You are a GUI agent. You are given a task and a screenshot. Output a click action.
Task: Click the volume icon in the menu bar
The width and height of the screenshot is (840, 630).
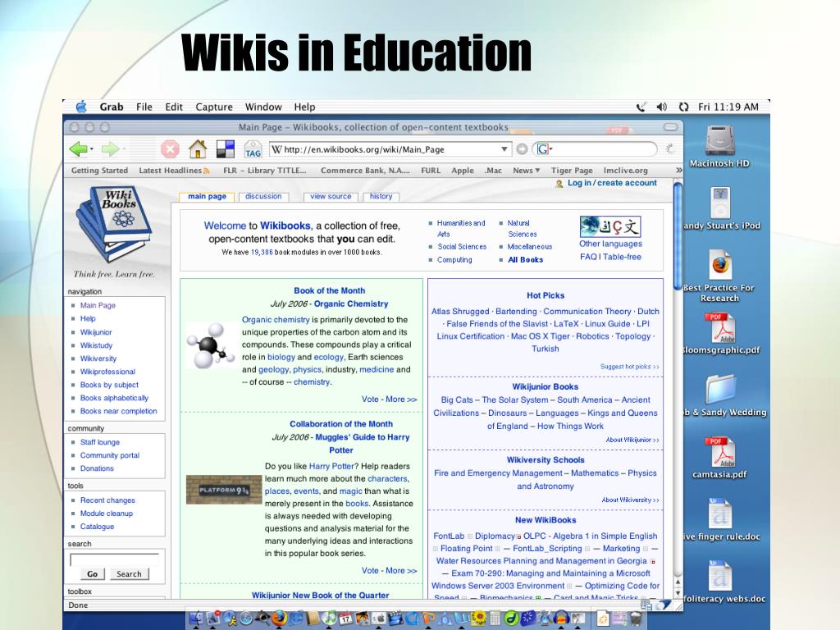(x=662, y=107)
